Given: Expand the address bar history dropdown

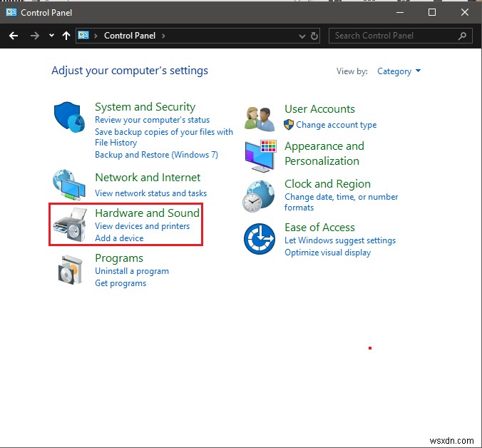Looking at the screenshot, I should (302, 36).
